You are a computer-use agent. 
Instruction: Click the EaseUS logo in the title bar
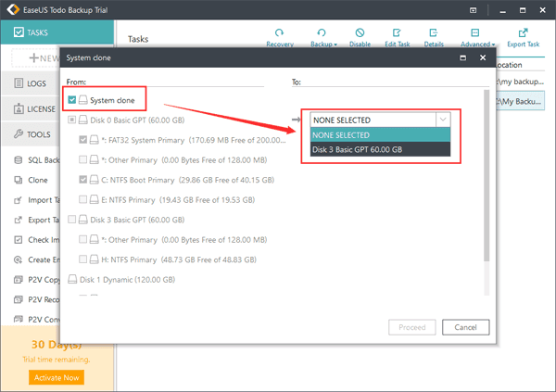(13, 9)
